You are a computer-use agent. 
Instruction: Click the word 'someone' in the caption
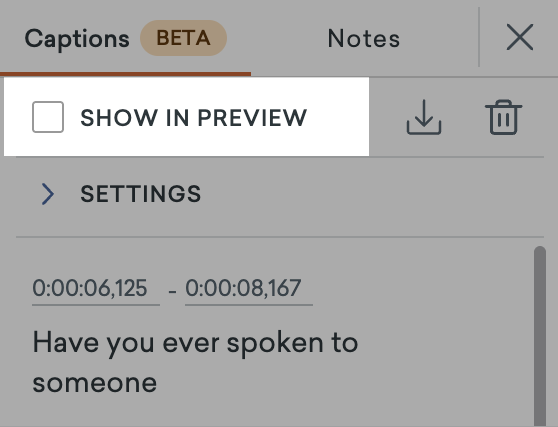[x=95, y=383]
